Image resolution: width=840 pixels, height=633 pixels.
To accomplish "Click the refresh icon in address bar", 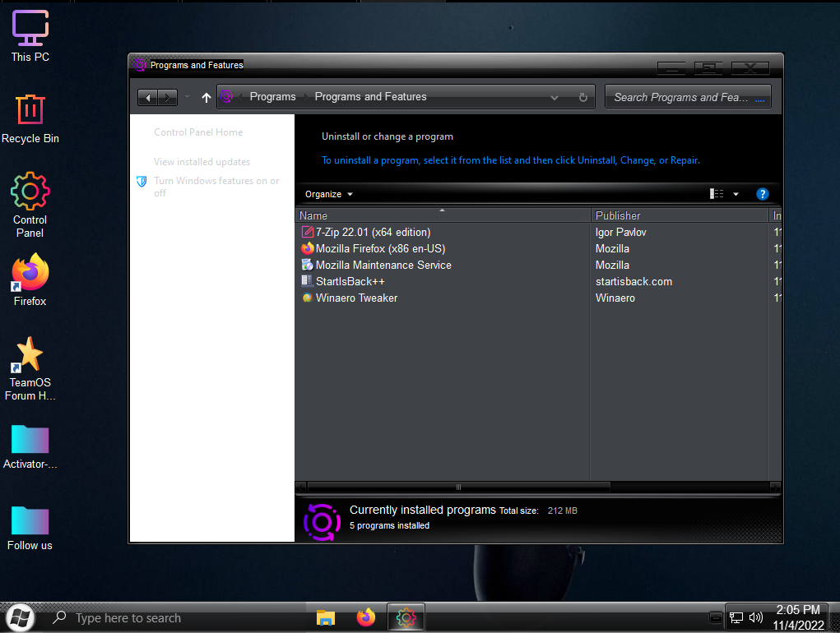I will point(582,97).
